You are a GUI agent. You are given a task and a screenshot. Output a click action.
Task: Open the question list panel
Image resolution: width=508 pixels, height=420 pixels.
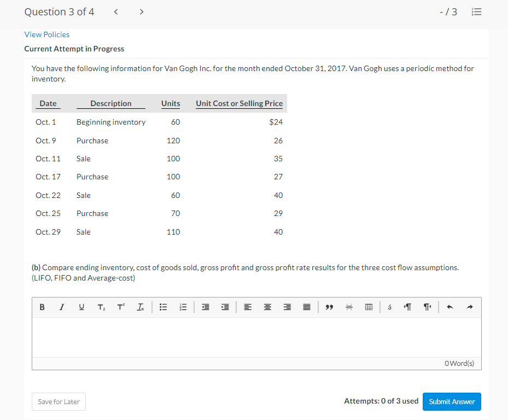(x=476, y=11)
